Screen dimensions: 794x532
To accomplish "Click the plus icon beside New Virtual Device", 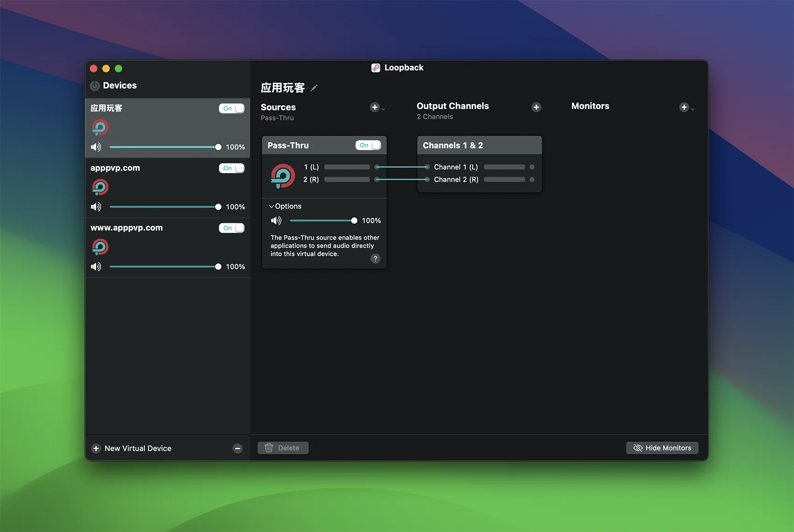I will tap(96, 448).
